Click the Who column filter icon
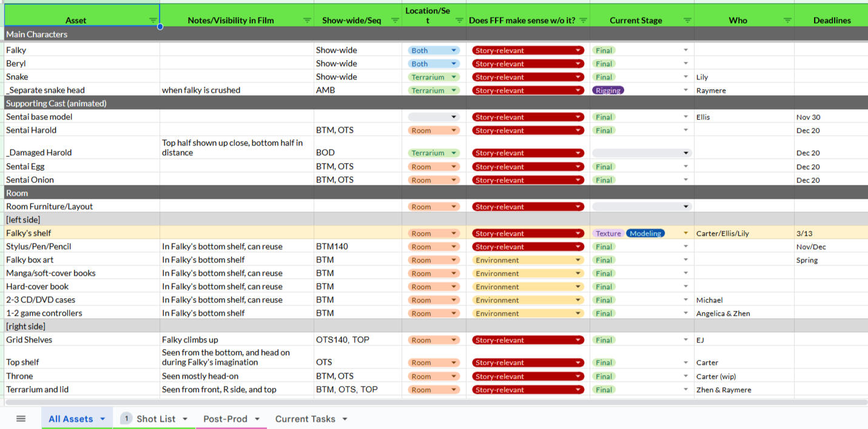Image resolution: width=868 pixels, height=429 pixels. 787,21
